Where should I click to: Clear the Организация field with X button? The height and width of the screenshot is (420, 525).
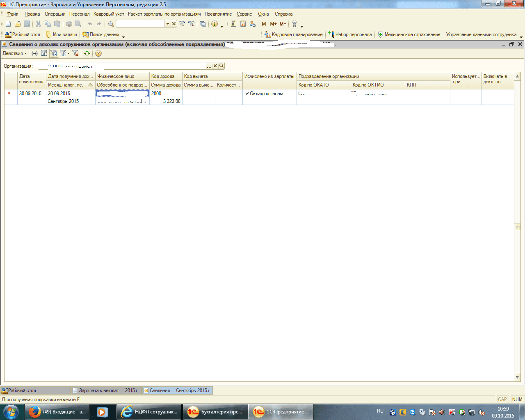[215, 66]
